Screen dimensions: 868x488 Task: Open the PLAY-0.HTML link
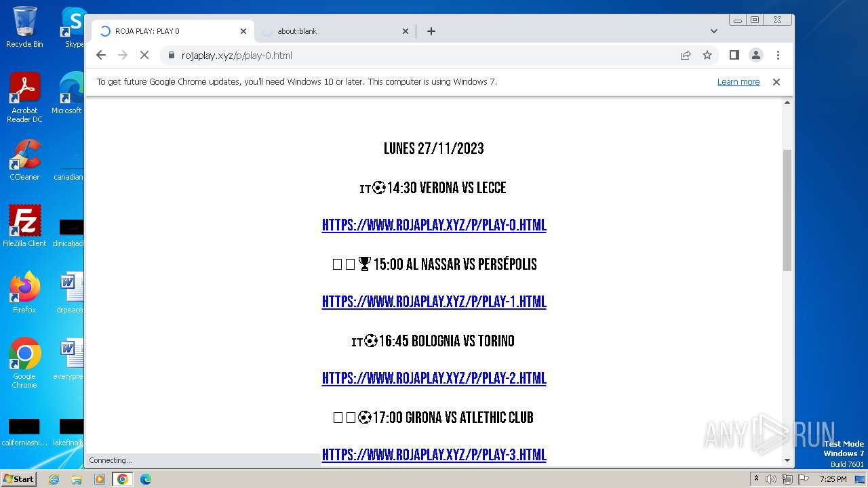434,225
